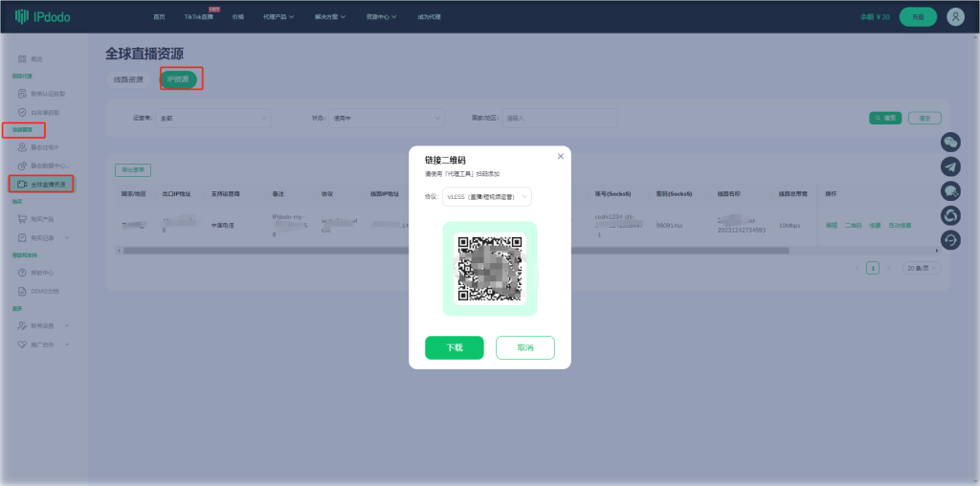Open 全球直播资源 in the sidebar

41,185
